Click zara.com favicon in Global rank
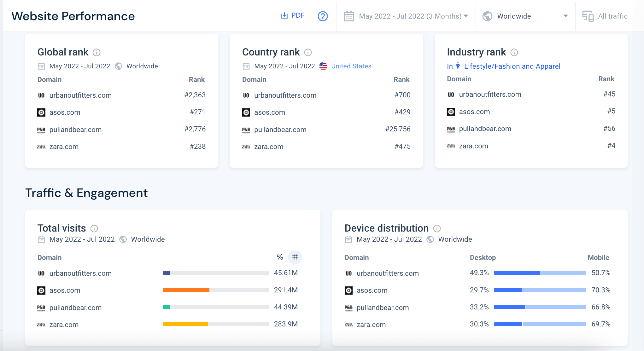The width and height of the screenshot is (644, 351). pyautogui.click(x=41, y=147)
